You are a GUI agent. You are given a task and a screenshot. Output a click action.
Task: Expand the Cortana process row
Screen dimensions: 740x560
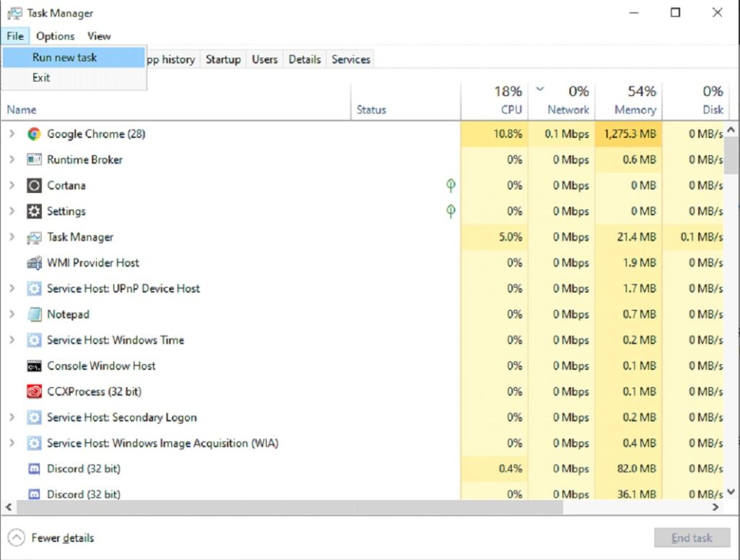coord(12,186)
